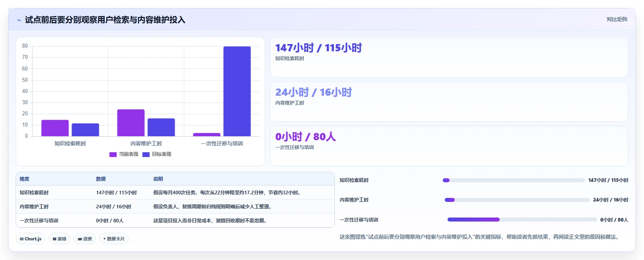Click the header icon beside the title
The image size is (644, 260).
(19, 20)
